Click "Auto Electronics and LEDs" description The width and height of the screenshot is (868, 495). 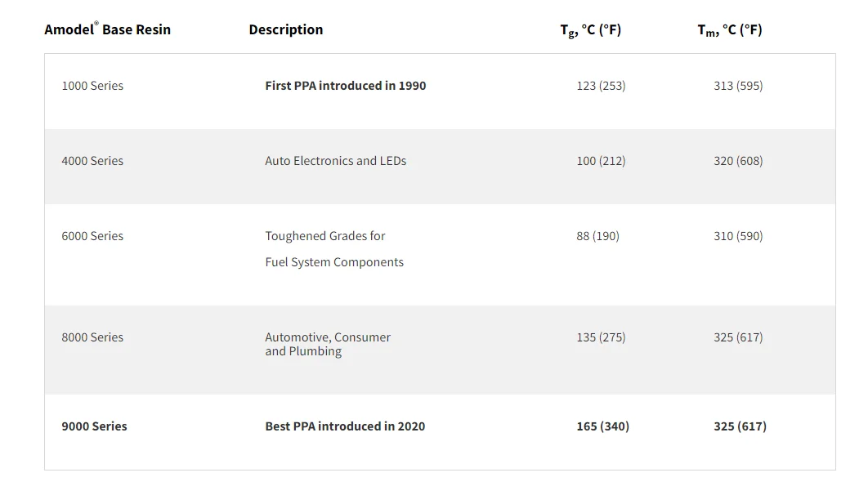tap(335, 161)
